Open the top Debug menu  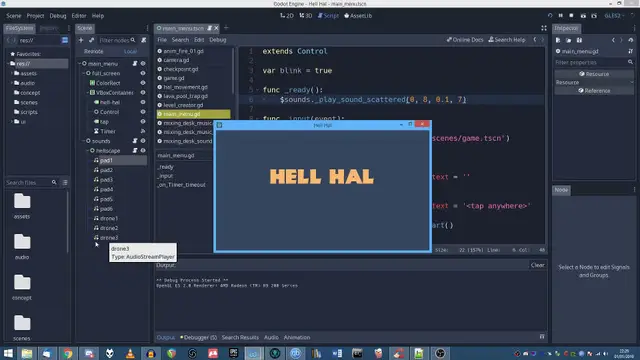pos(58,16)
